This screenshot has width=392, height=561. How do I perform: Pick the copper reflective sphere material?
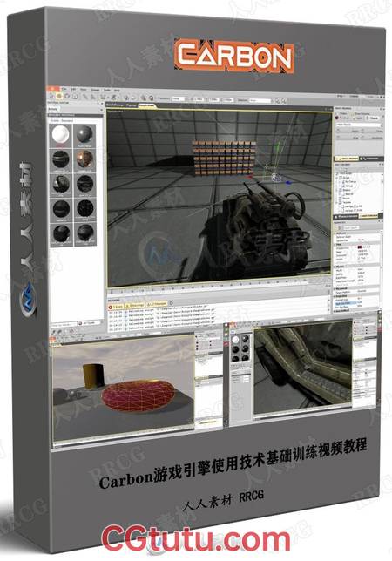(x=84, y=160)
